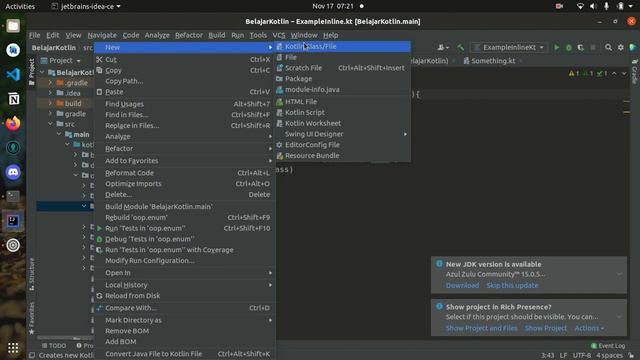Create a Kotlin Script

tap(343, 112)
